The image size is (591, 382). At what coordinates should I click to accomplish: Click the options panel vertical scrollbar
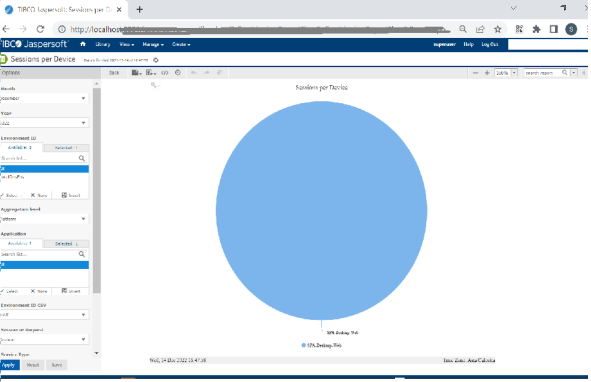(96, 190)
